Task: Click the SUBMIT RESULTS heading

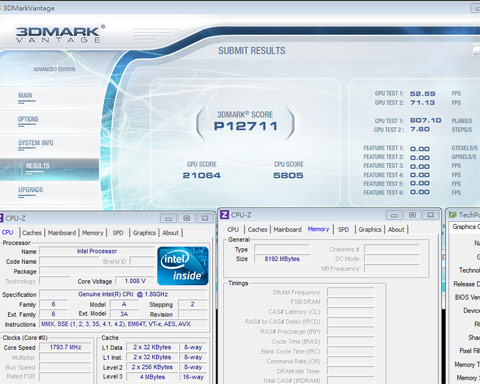Action: [252, 51]
